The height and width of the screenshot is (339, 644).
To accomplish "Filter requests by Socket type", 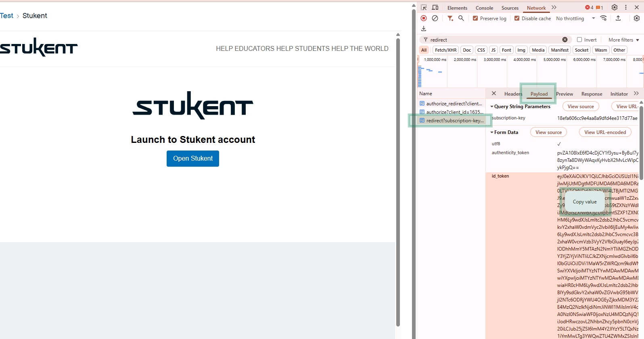I will (x=581, y=50).
